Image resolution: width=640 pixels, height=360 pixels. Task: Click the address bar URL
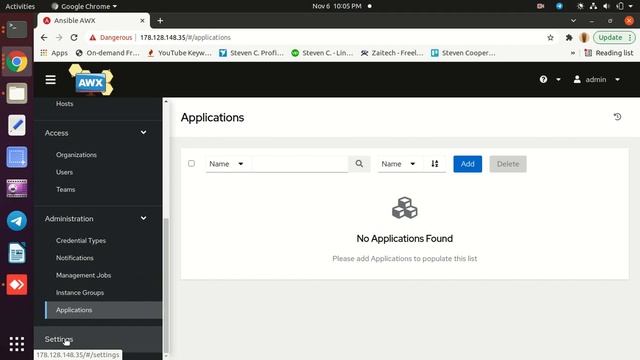tap(185, 37)
